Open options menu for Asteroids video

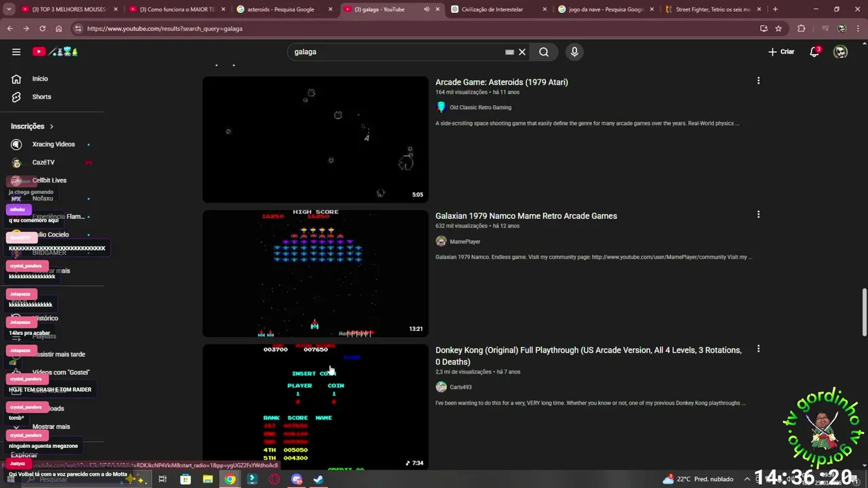758,81
